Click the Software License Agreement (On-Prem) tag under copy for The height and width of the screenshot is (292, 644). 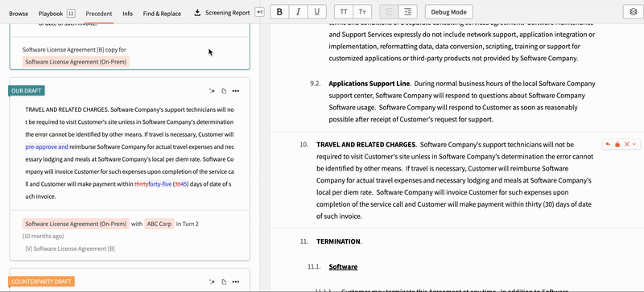(x=76, y=62)
